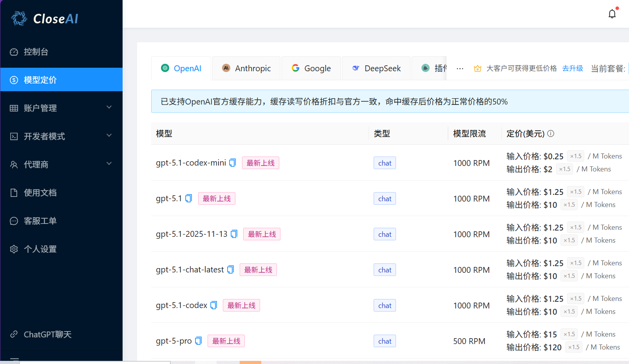Screen dimensions: 629x364
Task: Open 客服工单 sidebar item
Action: 61,221
